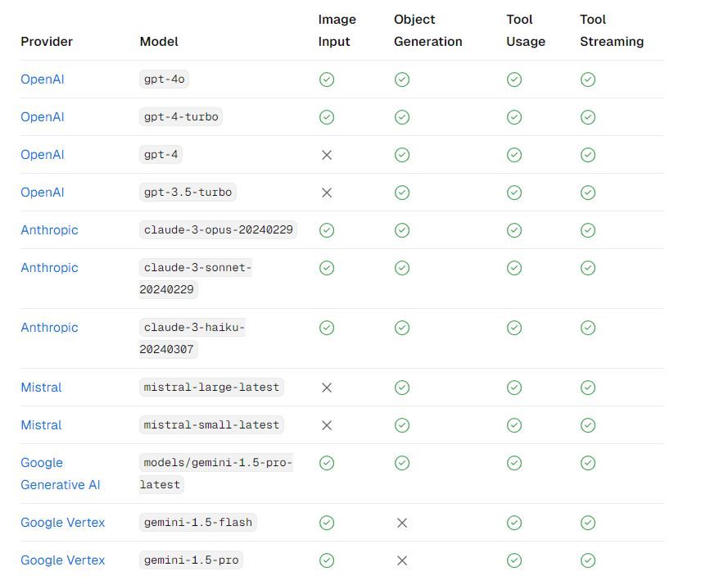
Task: Click gpt-4-turbo Tool Usage check icon
Action: 514,117
